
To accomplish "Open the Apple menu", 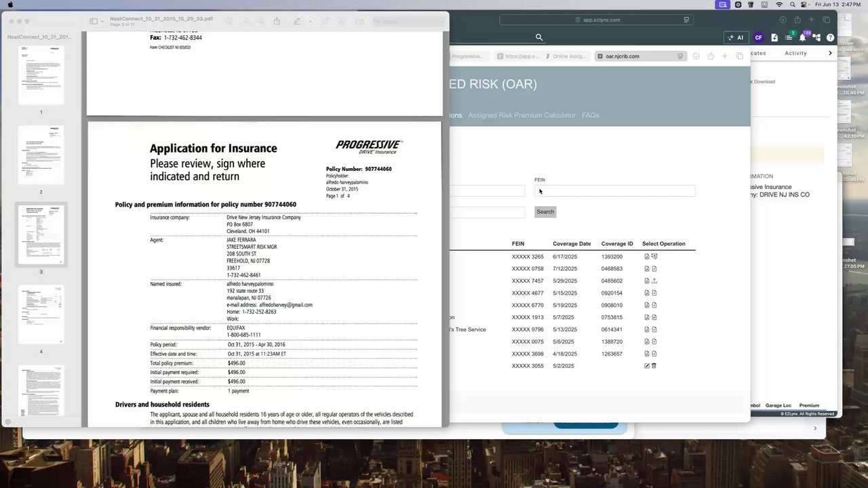I will coord(9,5).
